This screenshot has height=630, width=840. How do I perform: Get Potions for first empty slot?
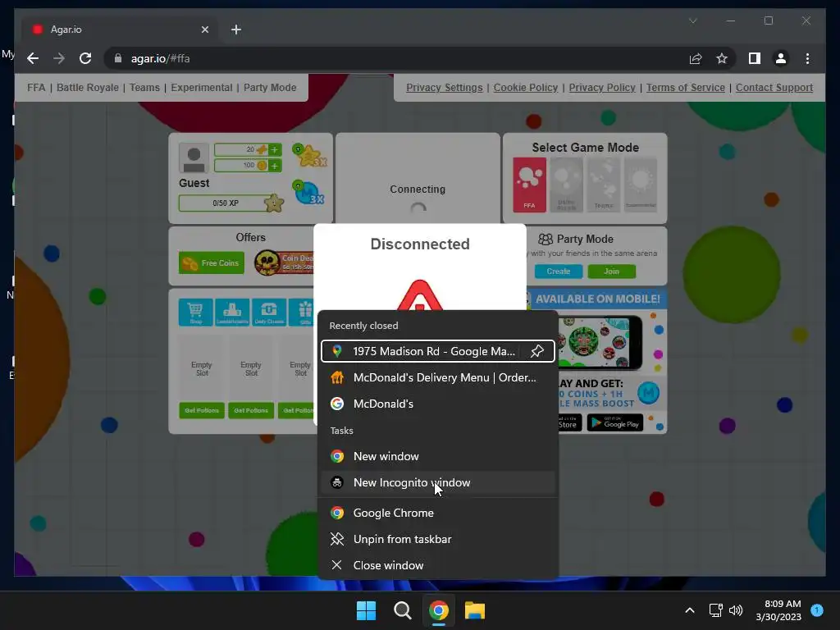coord(202,410)
